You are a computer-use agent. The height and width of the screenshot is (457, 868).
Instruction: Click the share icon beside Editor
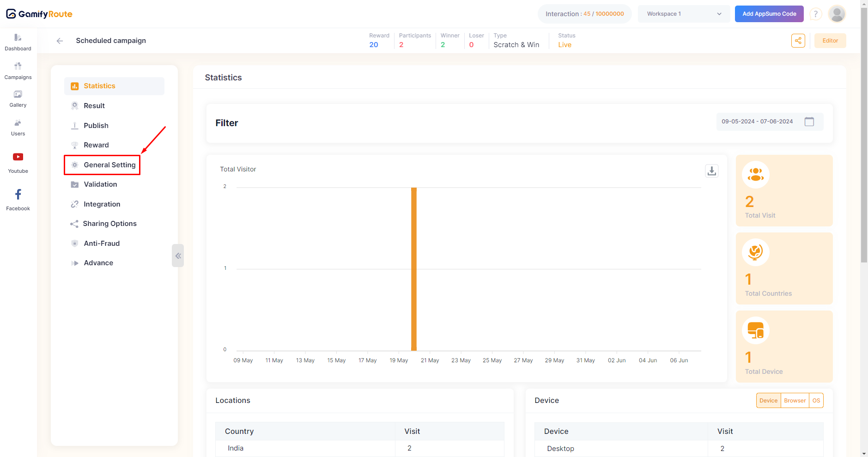coord(798,41)
